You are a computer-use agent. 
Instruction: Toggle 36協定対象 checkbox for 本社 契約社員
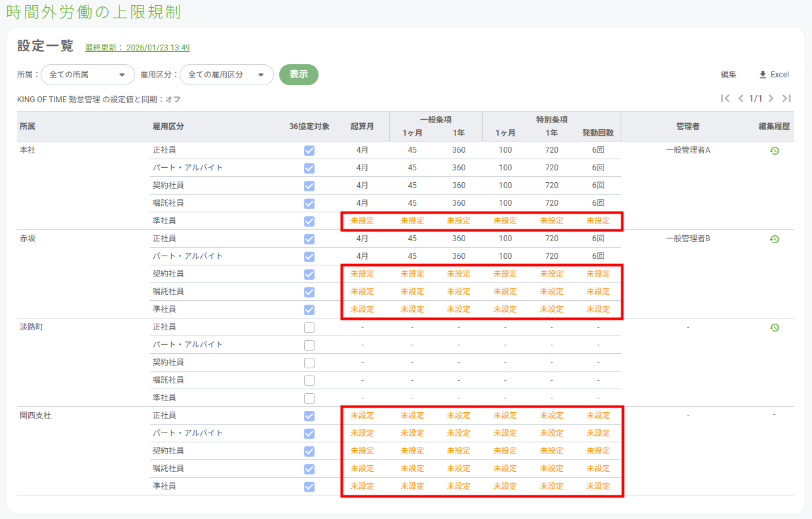pyautogui.click(x=309, y=186)
